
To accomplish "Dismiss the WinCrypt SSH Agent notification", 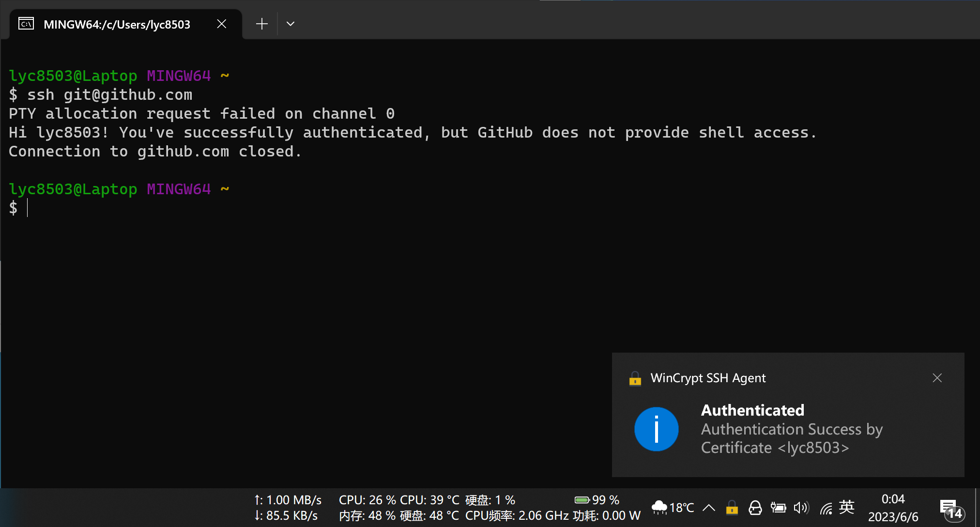I will (x=937, y=378).
